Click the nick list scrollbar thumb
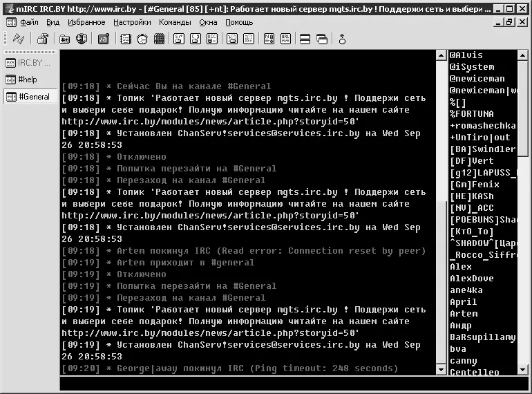This screenshot has height=394, width=532. (x=522, y=109)
